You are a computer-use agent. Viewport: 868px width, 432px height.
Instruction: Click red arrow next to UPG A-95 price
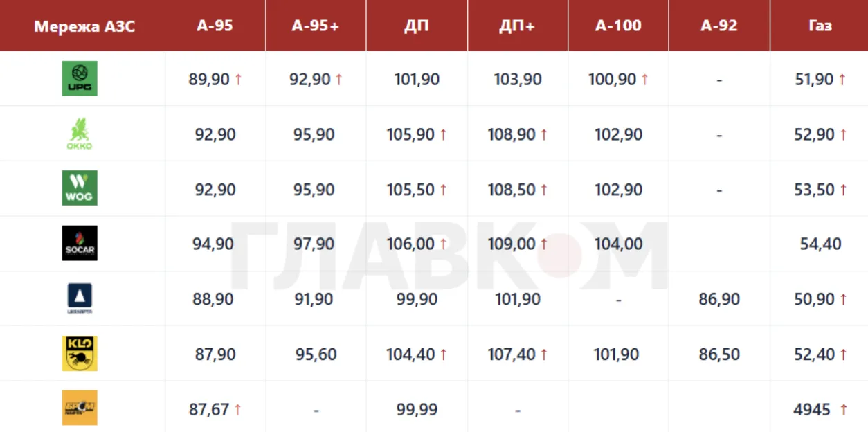(238, 79)
